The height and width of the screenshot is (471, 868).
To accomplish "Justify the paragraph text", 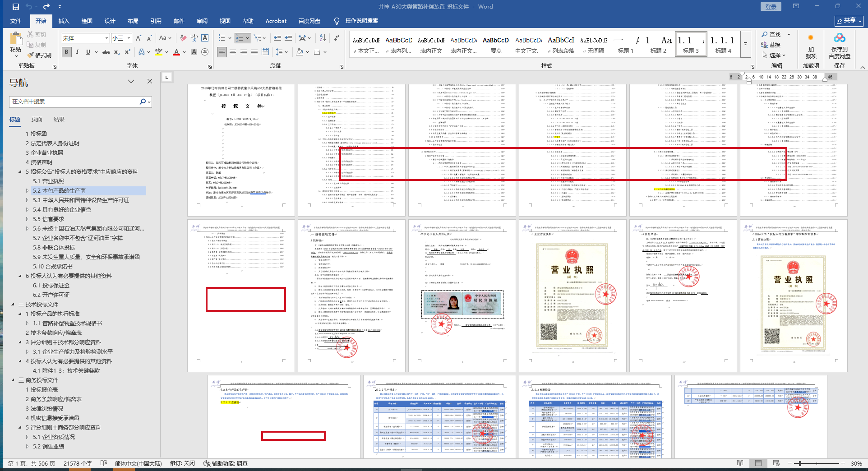I will 254,52.
